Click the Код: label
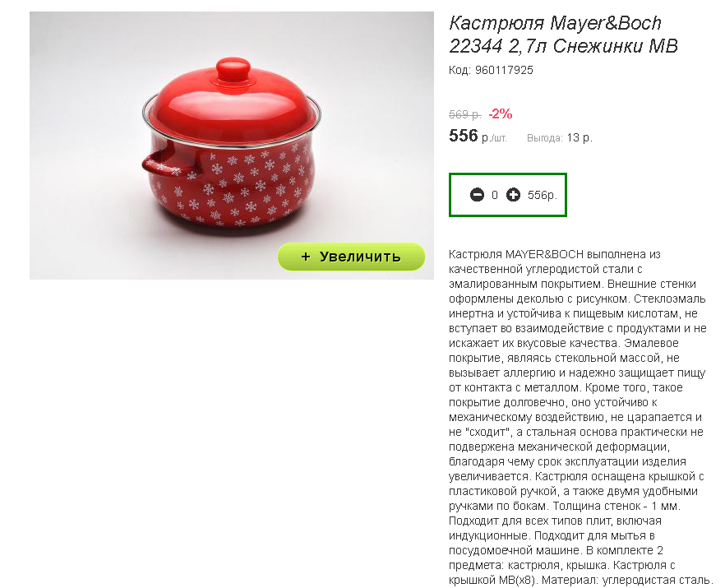This screenshot has height=588, width=725. tap(460, 71)
